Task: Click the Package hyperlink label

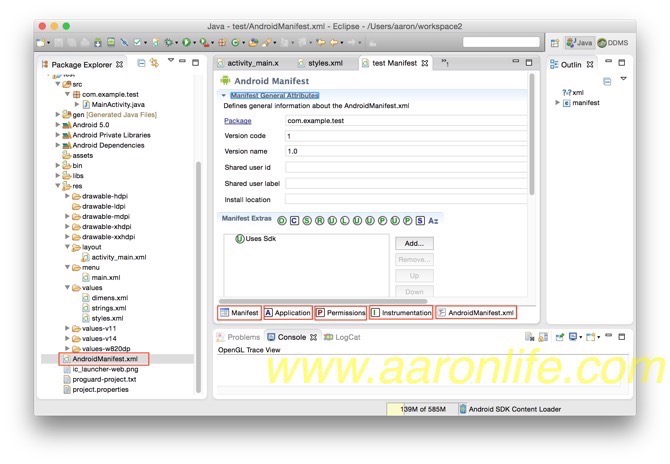Action: (x=238, y=121)
